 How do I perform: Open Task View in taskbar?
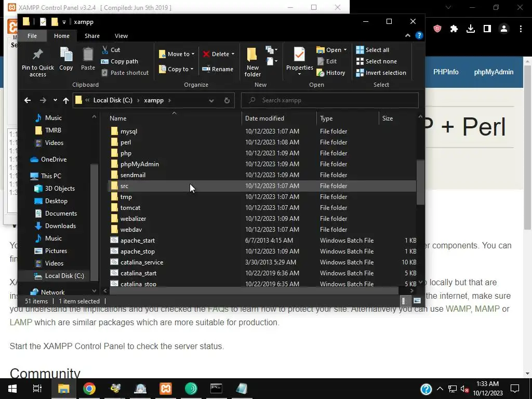point(37,389)
